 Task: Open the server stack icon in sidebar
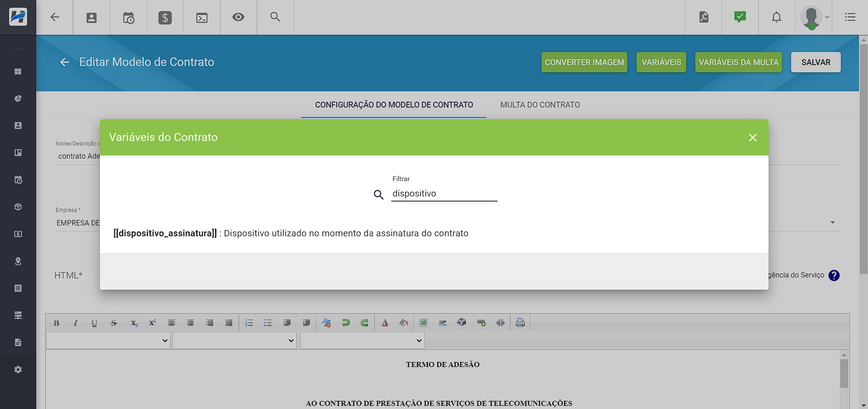(18, 315)
